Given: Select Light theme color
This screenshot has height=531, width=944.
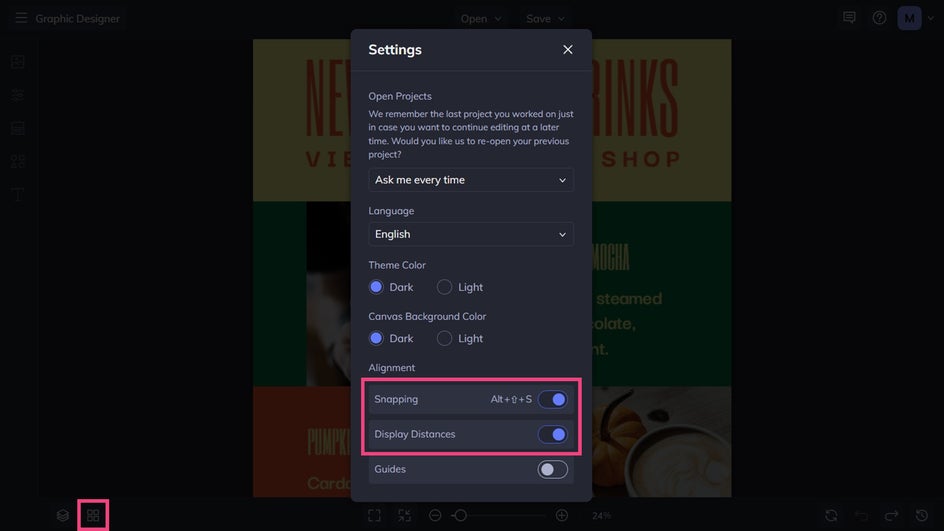Looking at the screenshot, I should (x=444, y=287).
